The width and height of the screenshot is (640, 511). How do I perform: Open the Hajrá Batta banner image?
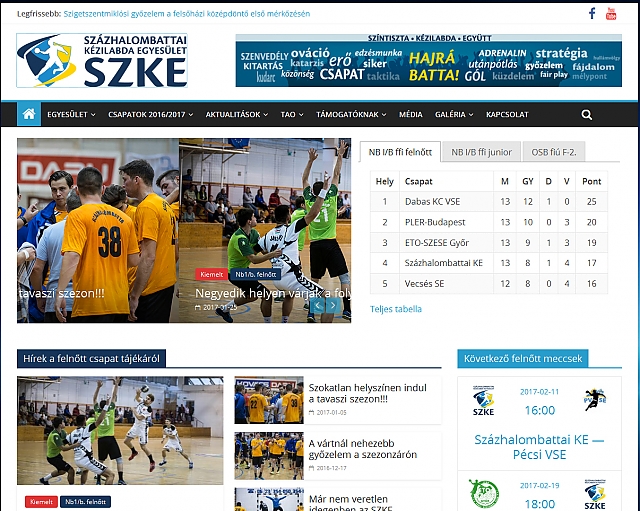(x=429, y=60)
